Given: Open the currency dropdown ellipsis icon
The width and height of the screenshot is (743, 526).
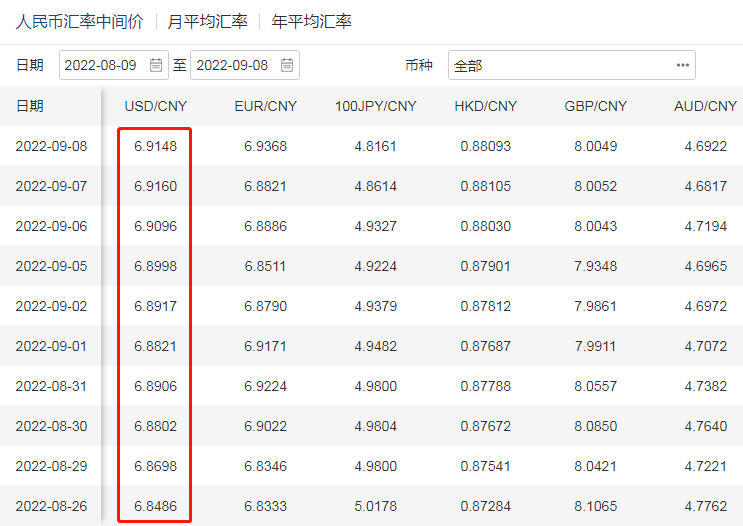Looking at the screenshot, I should coord(683,65).
